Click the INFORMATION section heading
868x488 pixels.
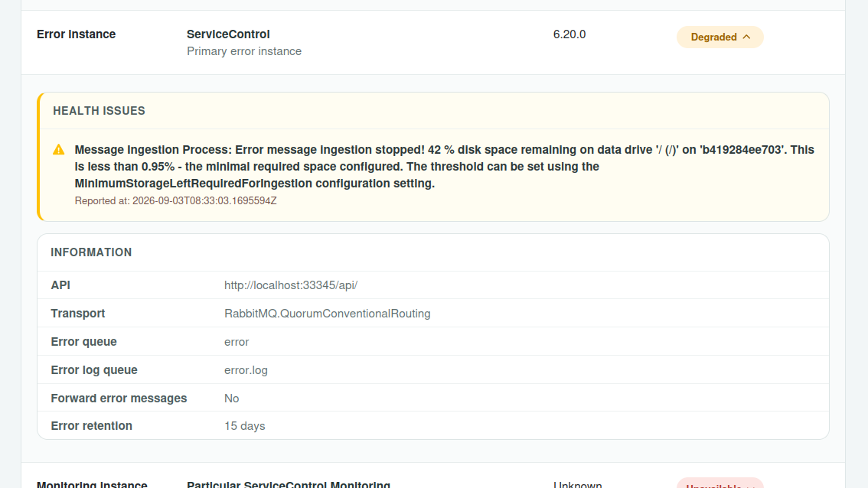coord(91,252)
